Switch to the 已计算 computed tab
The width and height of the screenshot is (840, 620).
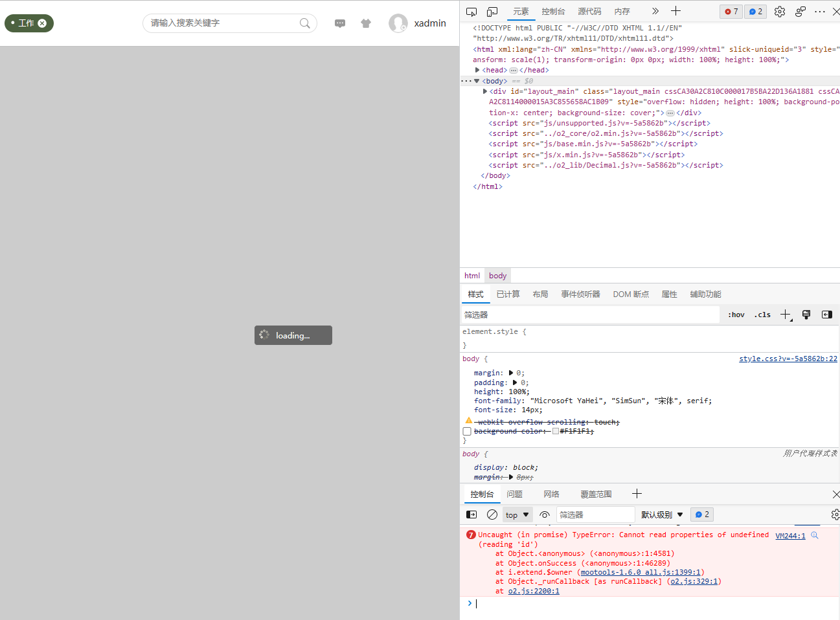pyautogui.click(x=508, y=294)
